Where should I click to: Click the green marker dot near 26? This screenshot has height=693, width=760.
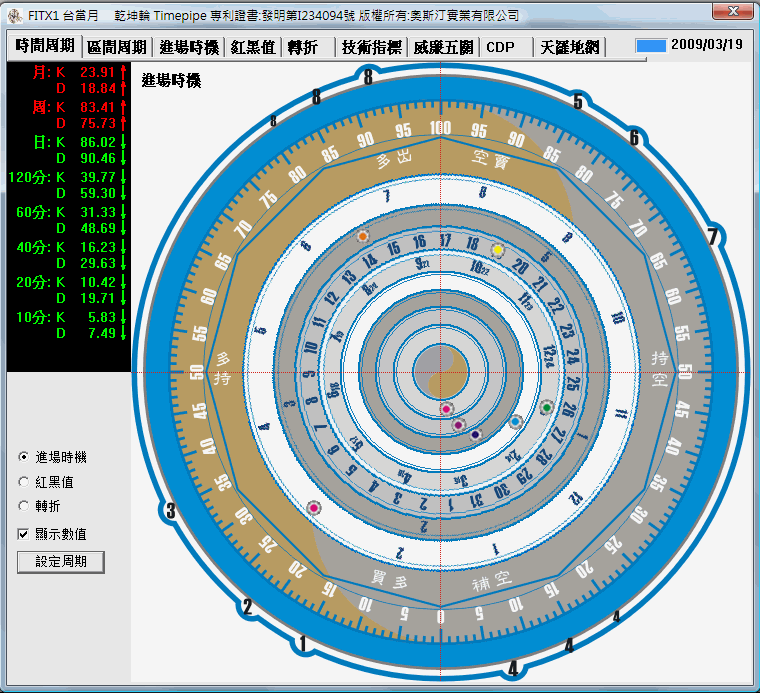[547, 408]
